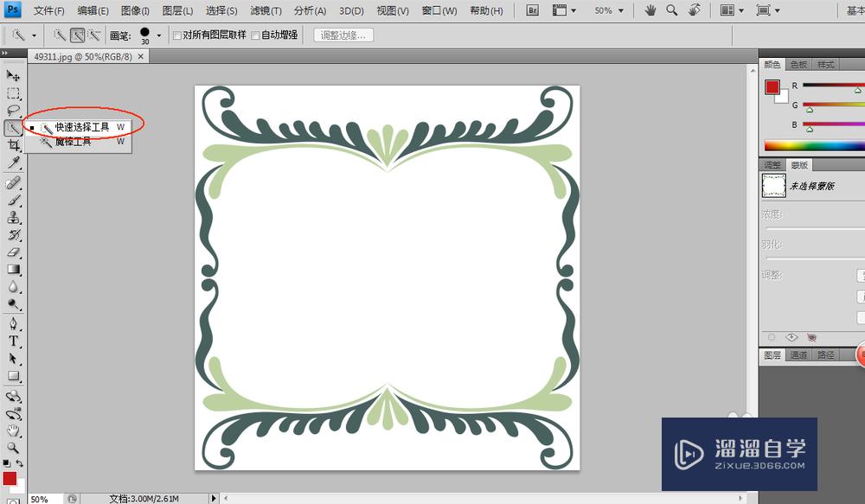The image size is (865, 504).
Task: Select the History Brush tool
Action: tap(13, 235)
